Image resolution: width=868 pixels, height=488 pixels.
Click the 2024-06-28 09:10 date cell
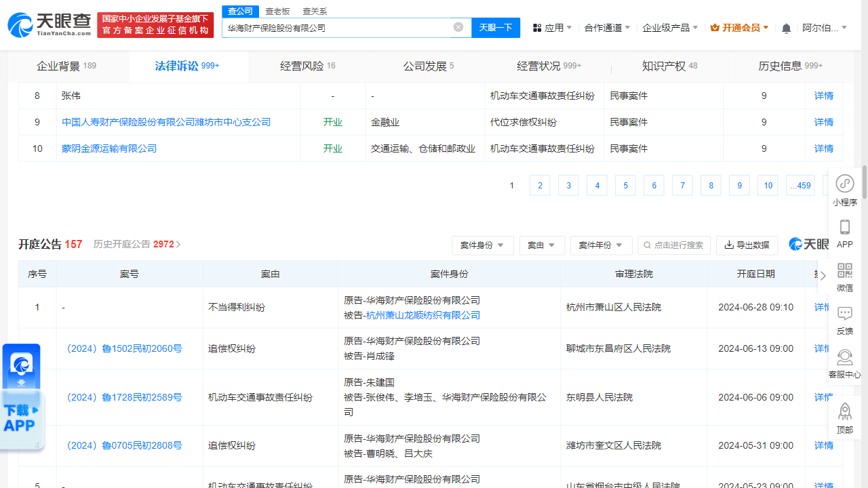point(755,307)
